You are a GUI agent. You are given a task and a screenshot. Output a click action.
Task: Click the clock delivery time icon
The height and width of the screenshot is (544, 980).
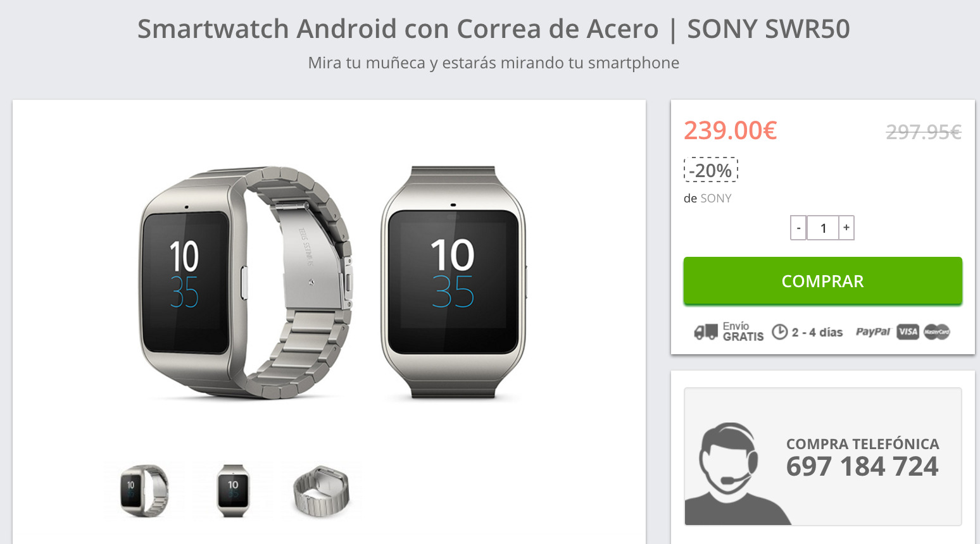pyautogui.click(x=779, y=332)
